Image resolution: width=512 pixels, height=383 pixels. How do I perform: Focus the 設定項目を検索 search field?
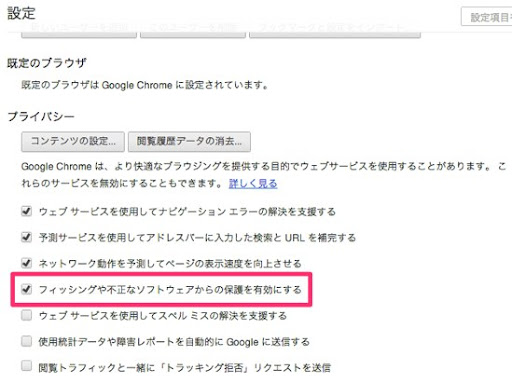[x=487, y=17]
